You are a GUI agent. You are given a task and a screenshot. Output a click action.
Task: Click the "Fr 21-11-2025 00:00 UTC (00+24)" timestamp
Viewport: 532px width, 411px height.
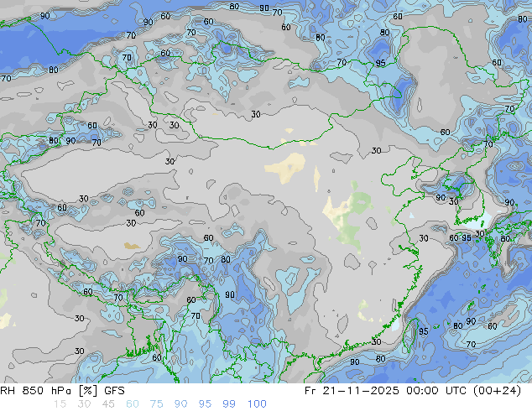(413, 391)
